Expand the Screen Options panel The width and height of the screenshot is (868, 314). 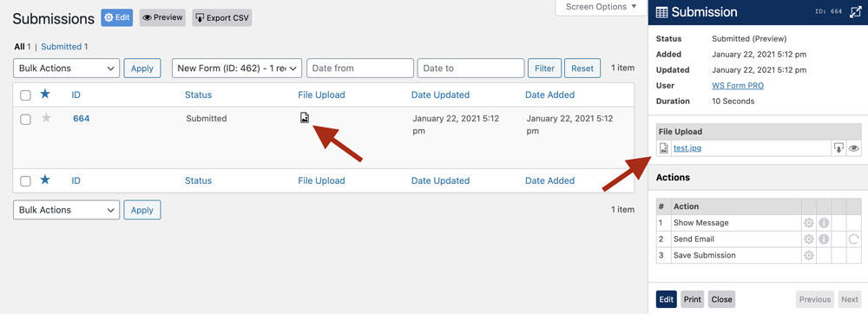pyautogui.click(x=602, y=7)
